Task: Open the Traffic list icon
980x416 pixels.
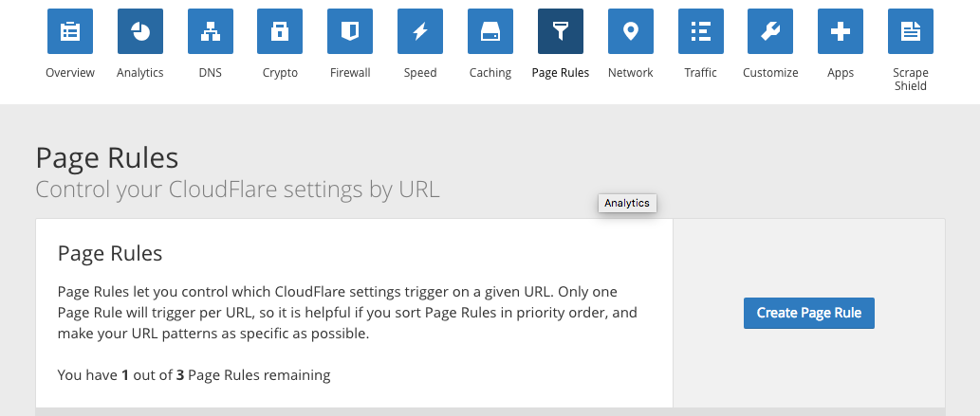Action: (701, 31)
